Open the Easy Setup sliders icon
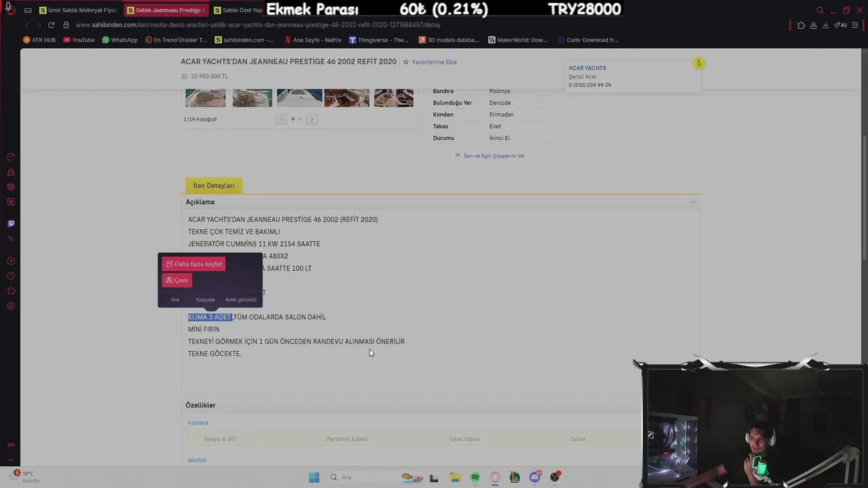 click(856, 25)
